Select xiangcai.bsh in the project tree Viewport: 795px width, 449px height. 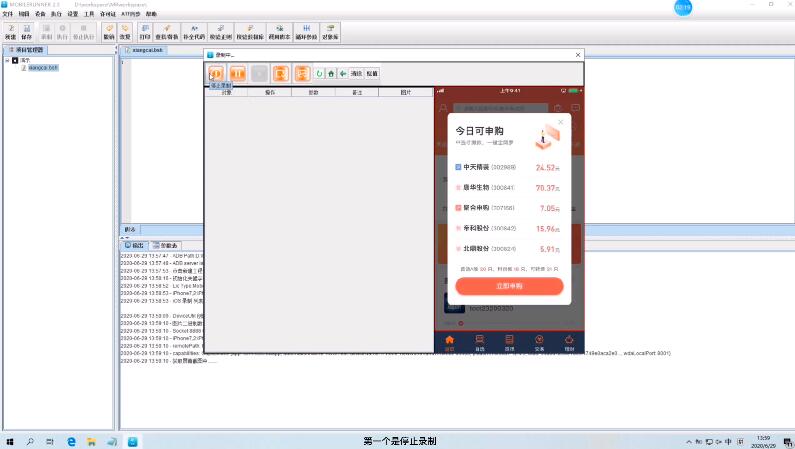coord(43,68)
